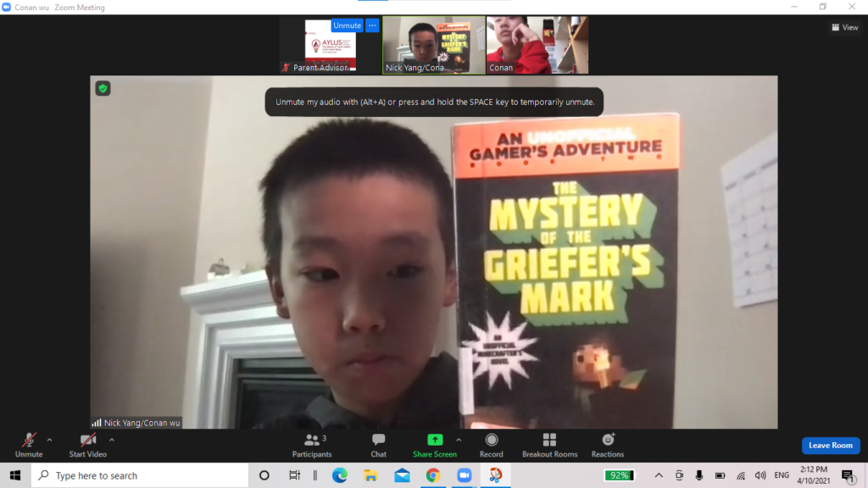Open clock showing 2:12 PM
The image size is (868, 488).
[x=813, y=475]
